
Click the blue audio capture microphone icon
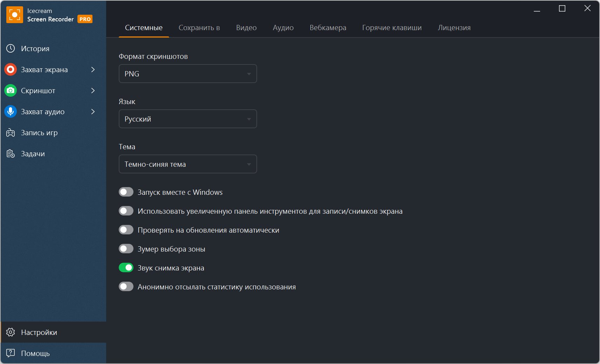(x=11, y=111)
